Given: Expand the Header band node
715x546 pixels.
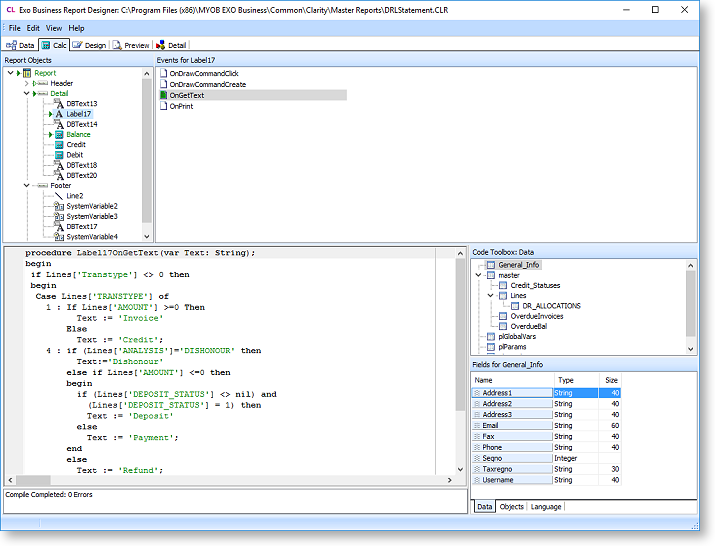Looking at the screenshot, I should (27, 83).
